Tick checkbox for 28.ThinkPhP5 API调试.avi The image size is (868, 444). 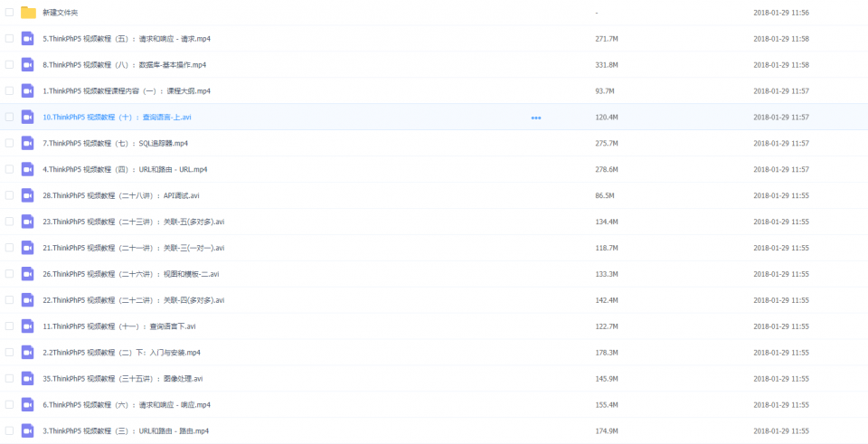(x=9, y=195)
